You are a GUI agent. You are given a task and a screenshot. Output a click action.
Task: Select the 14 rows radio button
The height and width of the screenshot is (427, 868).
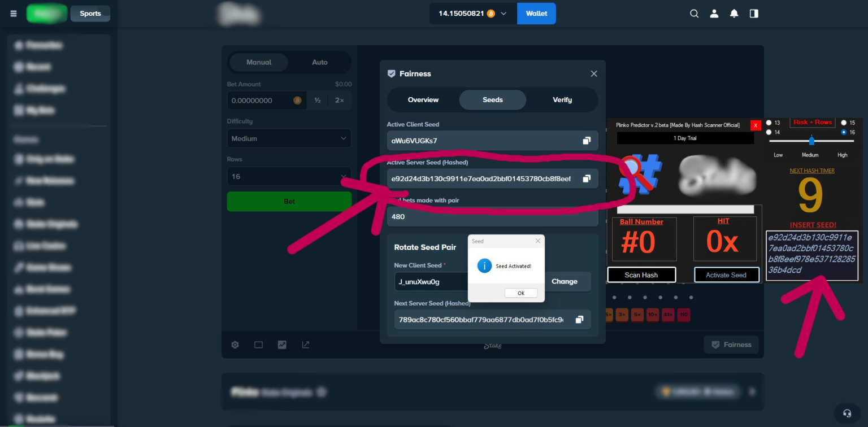pos(769,132)
